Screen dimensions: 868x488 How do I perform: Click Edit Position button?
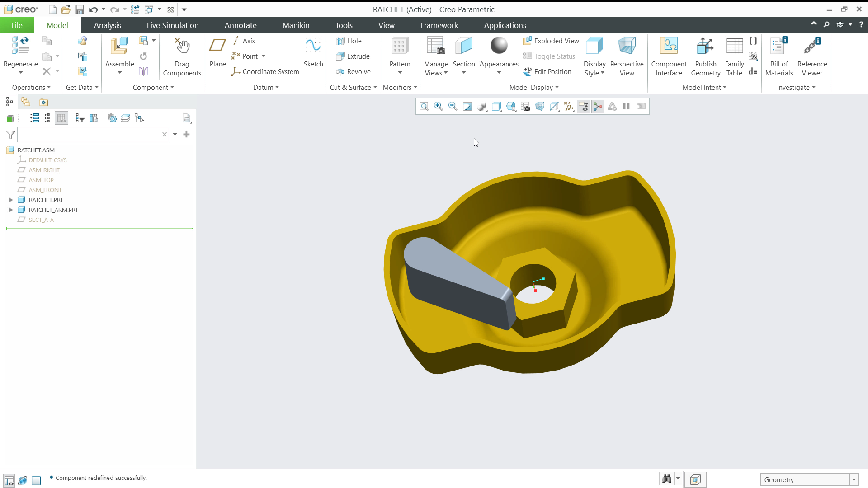[x=547, y=72]
